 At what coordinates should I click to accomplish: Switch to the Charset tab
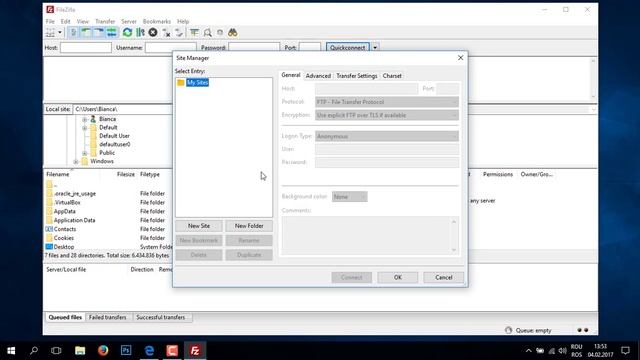pyautogui.click(x=392, y=76)
